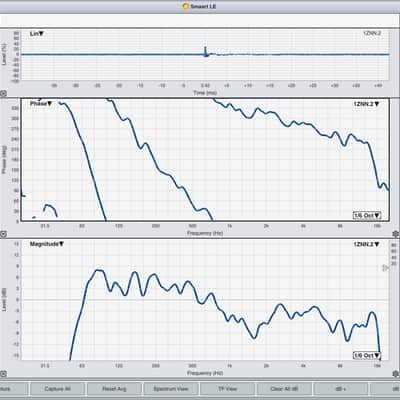Switch to Spectrum View

(171, 389)
